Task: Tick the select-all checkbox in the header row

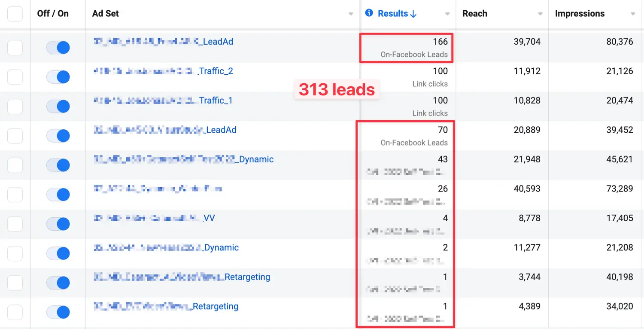Action: [x=15, y=14]
